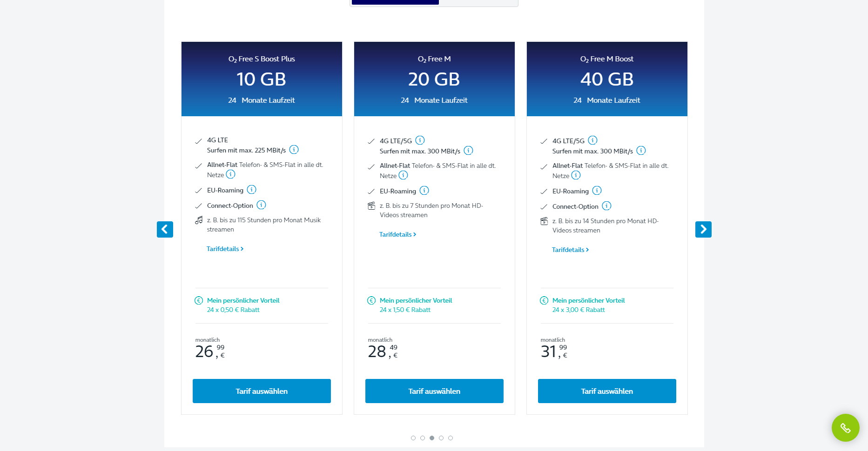
Task: Open Connect-Option info in O2 Free M Boost
Action: point(607,206)
